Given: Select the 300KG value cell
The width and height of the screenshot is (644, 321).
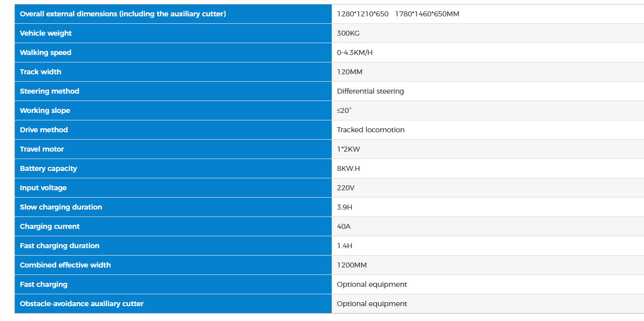Looking at the screenshot, I should 488,33.
